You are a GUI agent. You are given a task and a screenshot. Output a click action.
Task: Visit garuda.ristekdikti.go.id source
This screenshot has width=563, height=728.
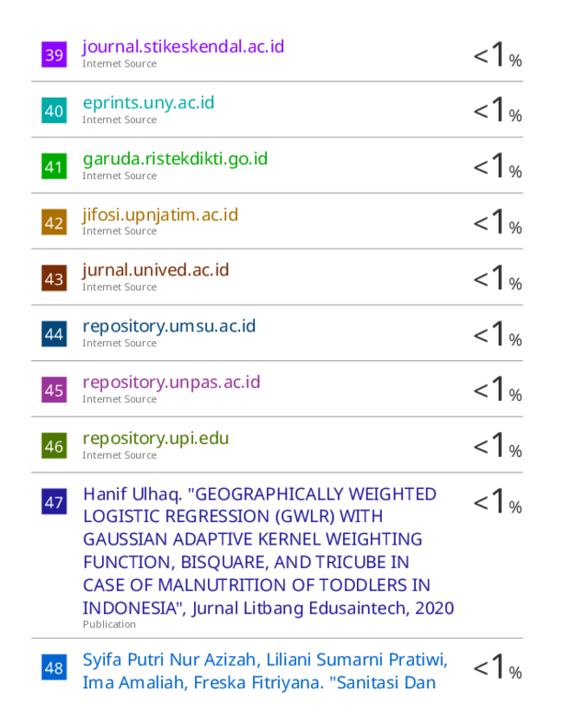click(175, 159)
